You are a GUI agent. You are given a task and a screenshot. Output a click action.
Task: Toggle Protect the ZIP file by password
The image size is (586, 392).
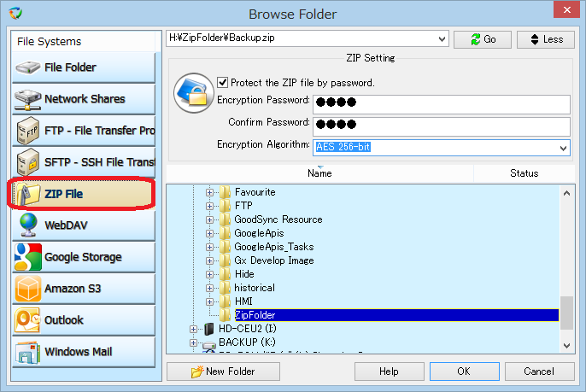coord(223,82)
